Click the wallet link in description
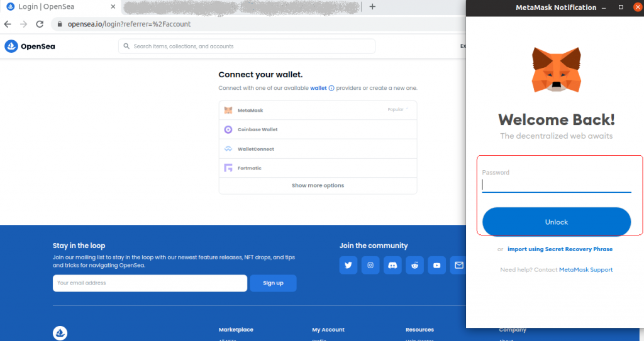Image resolution: width=644 pixels, height=341 pixels. pos(318,88)
